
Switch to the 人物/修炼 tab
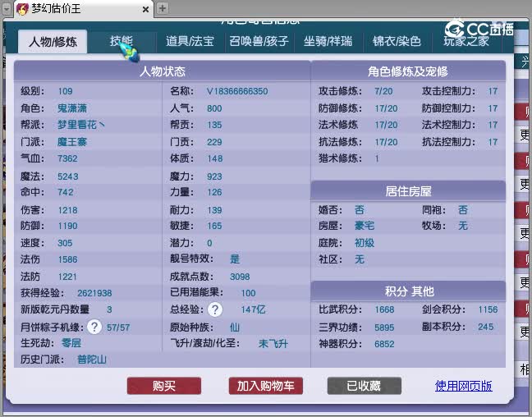tap(53, 42)
